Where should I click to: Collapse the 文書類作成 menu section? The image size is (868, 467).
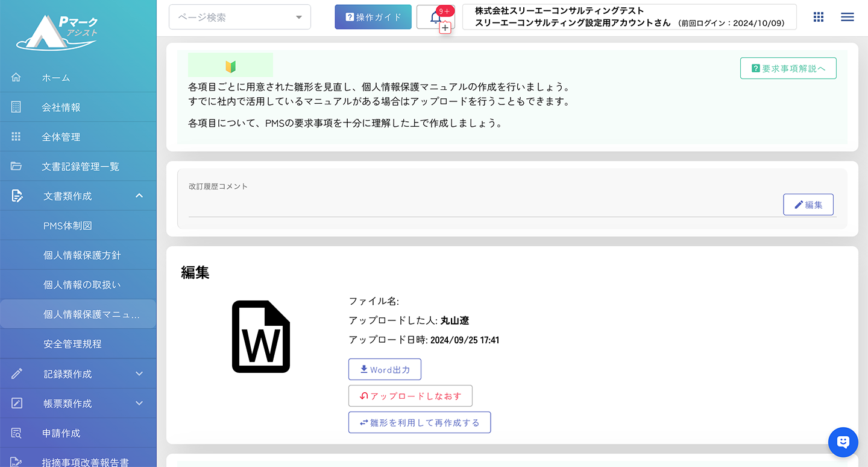[x=139, y=195]
